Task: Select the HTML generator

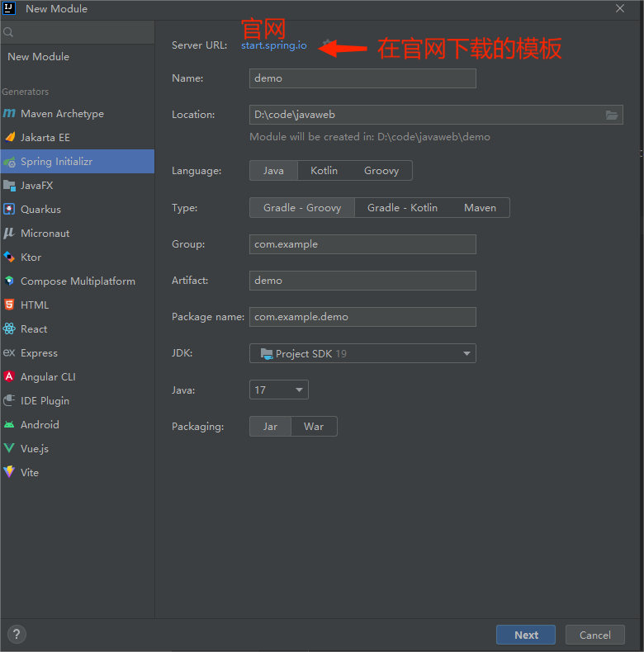Action: point(78,305)
